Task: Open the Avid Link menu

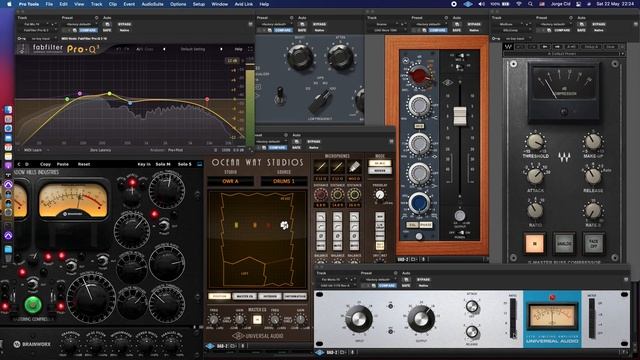Action: click(244, 4)
